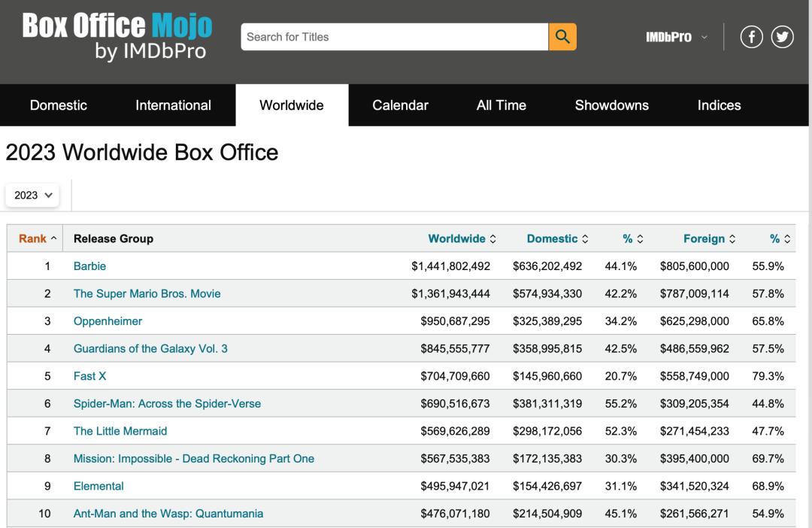Select Barbie worldwide gross $1,441,802,492
812x528 pixels.
point(450,266)
